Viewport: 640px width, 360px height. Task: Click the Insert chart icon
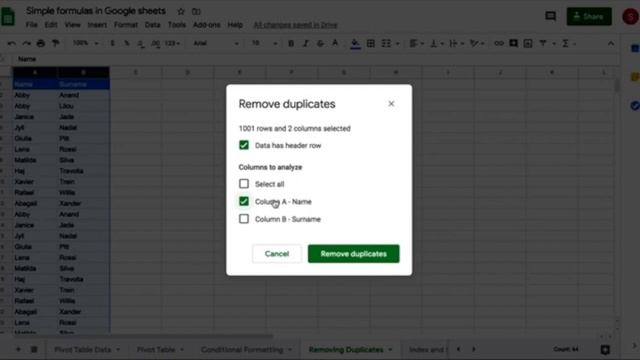point(528,43)
